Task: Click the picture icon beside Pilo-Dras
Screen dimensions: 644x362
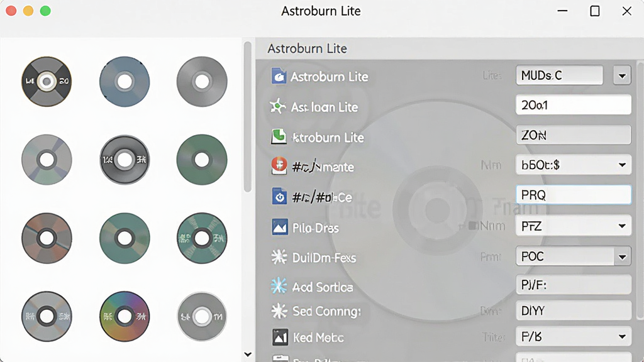Action: [280, 227]
